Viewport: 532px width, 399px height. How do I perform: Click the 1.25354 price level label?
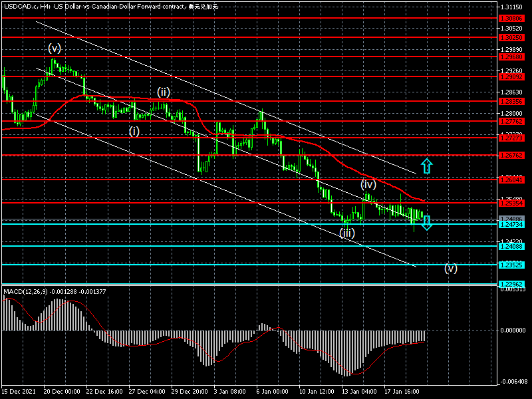point(511,203)
